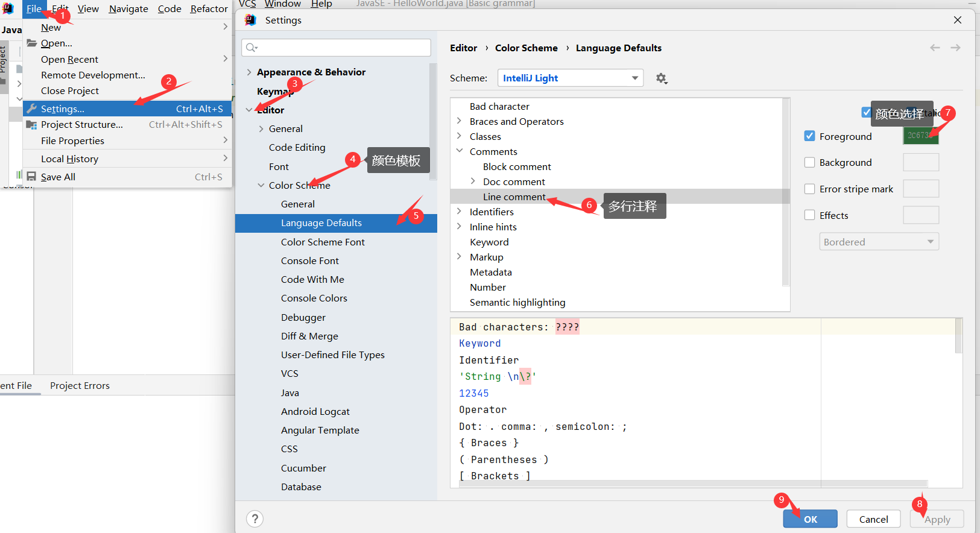Enable the Error stripe mark checkbox

click(810, 189)
